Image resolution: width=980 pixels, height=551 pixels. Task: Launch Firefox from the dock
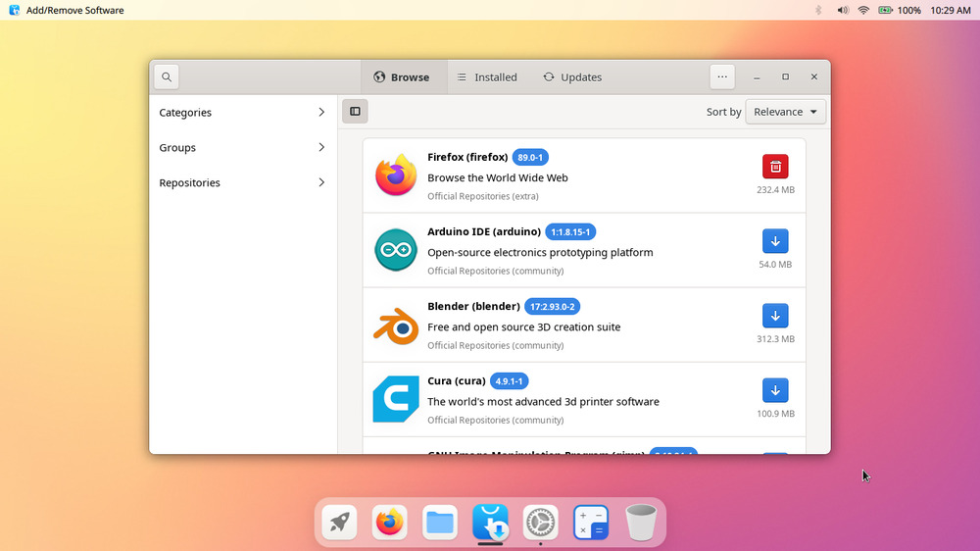click(389, 523)
